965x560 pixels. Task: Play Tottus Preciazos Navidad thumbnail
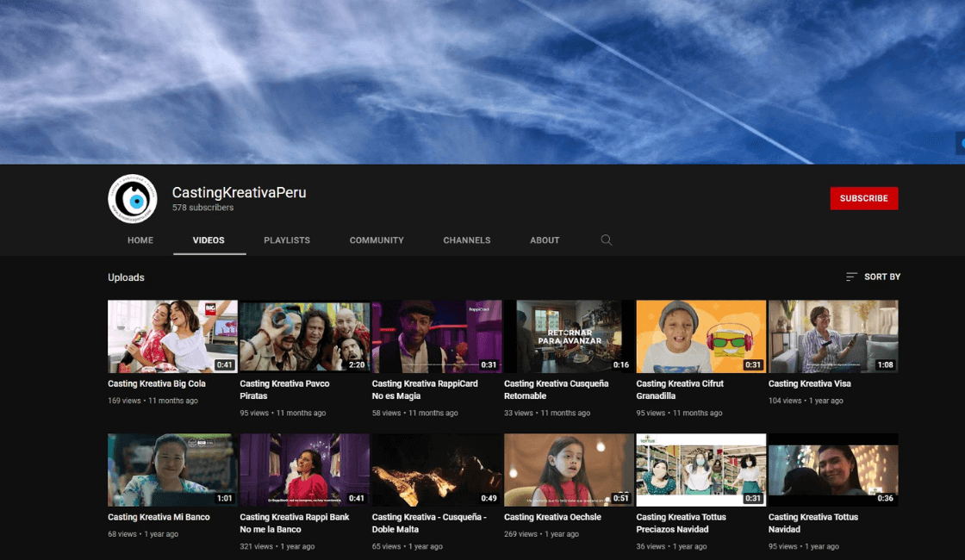(x=701, y=470)
